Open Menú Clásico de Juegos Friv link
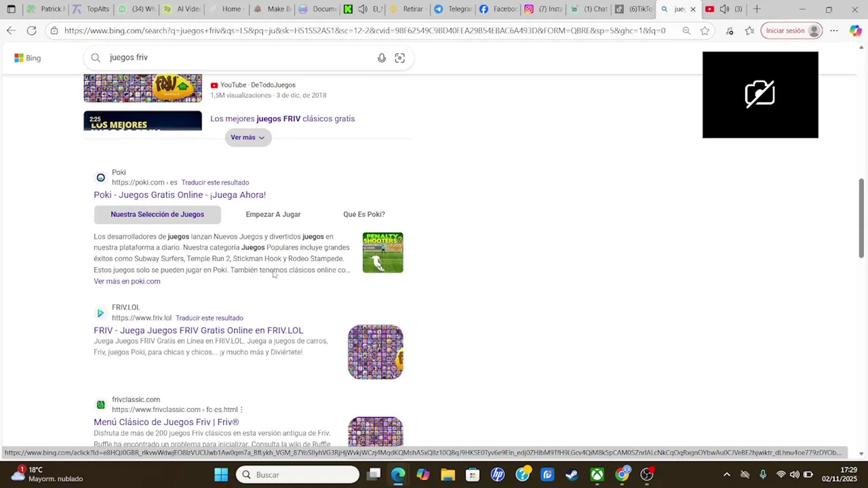The width and height of the screenshot is (868, 488). point(166,422)
